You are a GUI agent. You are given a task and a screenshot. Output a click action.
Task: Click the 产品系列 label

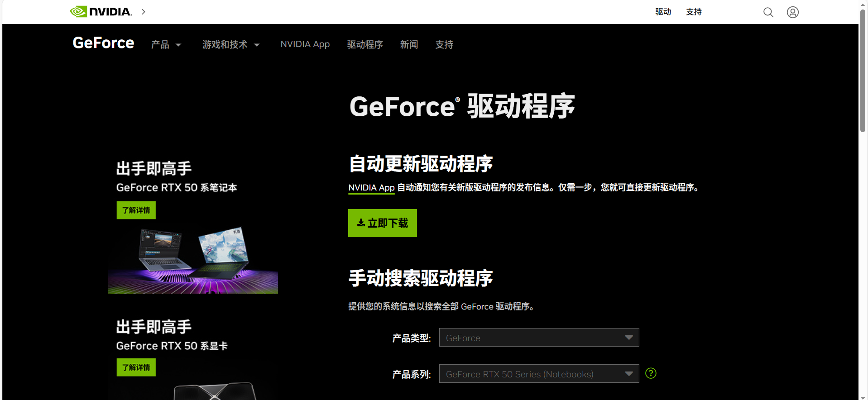[x=412, y=374]
